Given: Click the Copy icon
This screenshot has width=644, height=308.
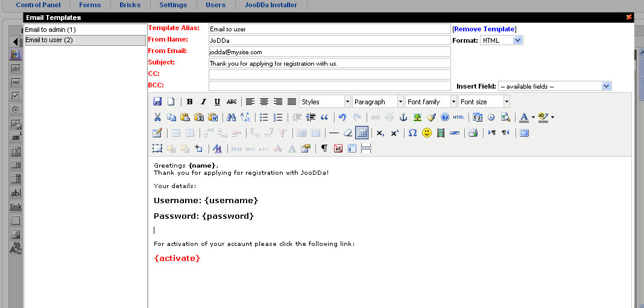Looking at the screenshot, I should (x=171, y=117).
